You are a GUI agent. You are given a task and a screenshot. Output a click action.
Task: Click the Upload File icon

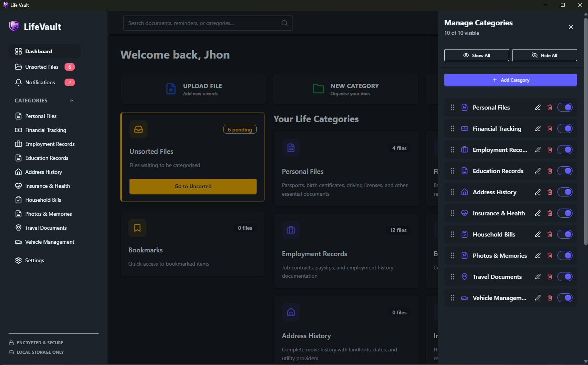[x=171, y=89]
